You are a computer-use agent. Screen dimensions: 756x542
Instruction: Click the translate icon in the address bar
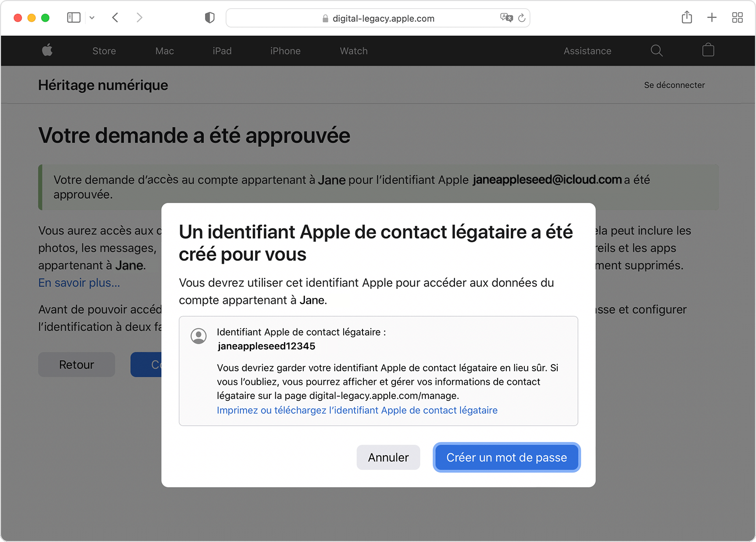coord(506,18)
